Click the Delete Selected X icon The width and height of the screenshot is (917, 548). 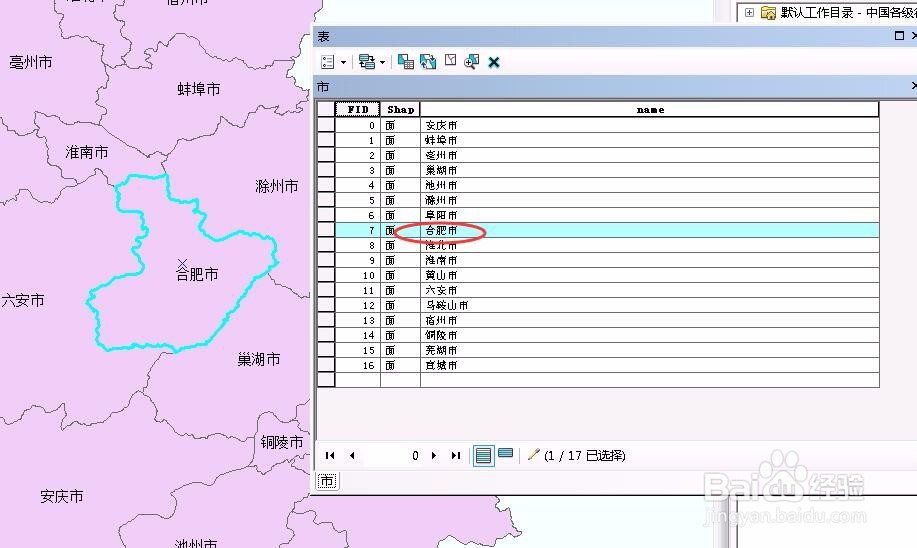[x=494, y=62]
